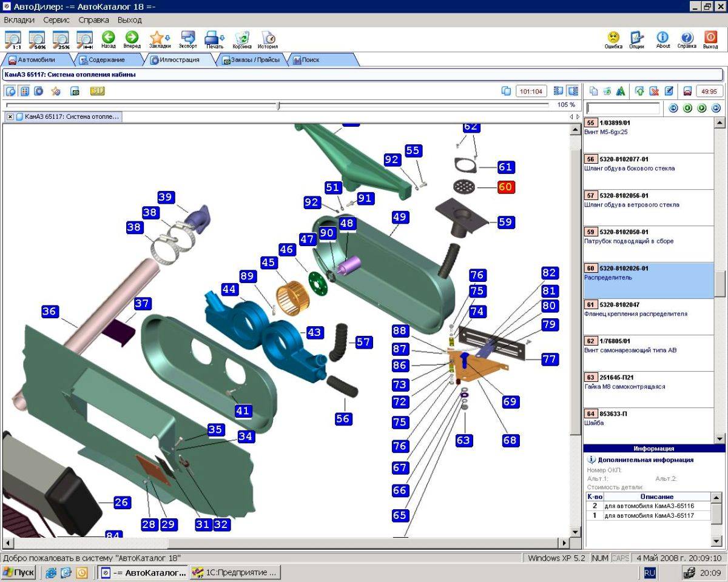The height and width of the screenshot is (582, 728).
Task: Set zoom to 1:1 with magnifier icon
Action: tap(13, 39)
